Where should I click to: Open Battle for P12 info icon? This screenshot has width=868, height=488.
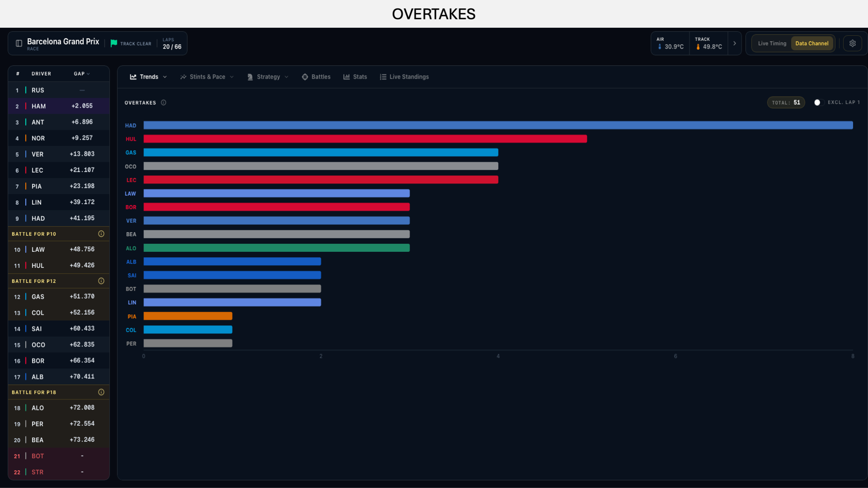(x=101, y=281)
